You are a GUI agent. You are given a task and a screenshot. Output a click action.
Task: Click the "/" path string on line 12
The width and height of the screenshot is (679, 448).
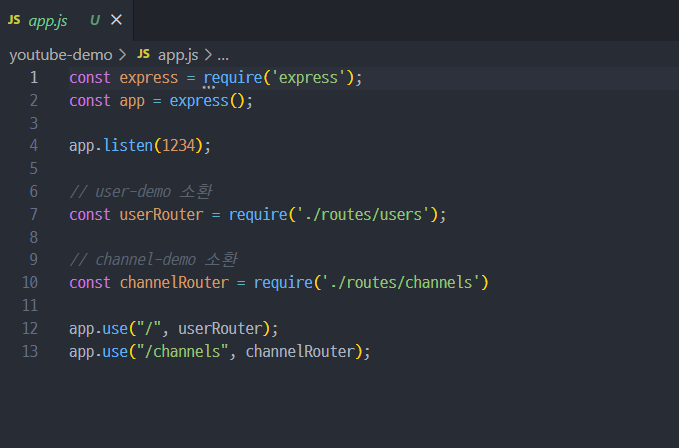click(149, 329)
